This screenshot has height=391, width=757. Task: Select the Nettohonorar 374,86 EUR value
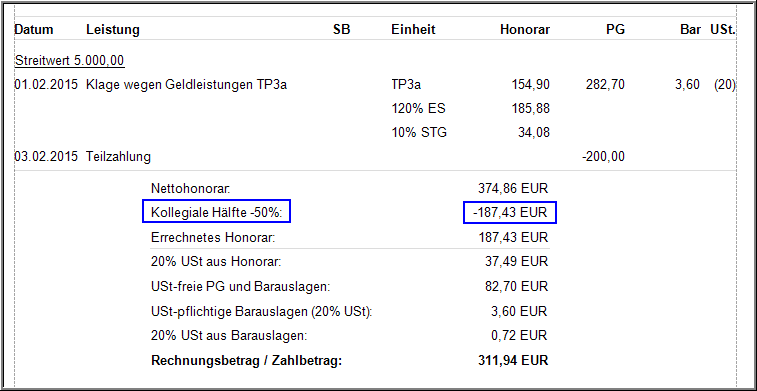512,188
